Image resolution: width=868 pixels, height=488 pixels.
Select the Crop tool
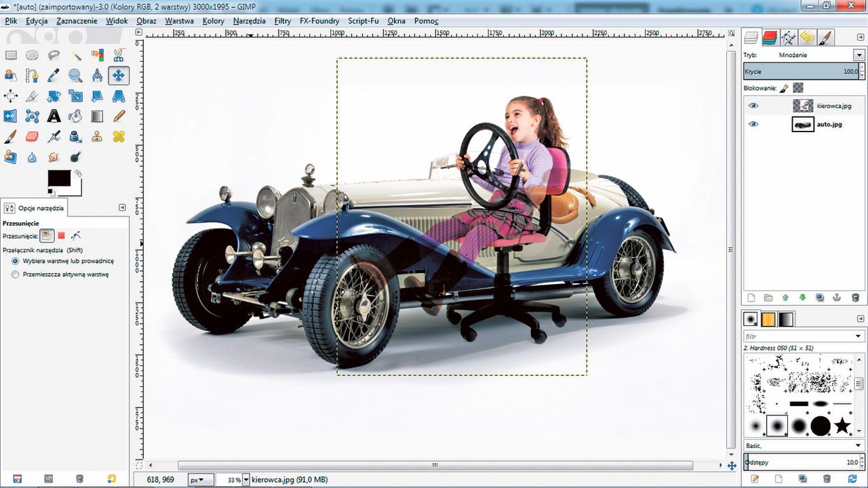[32, 96]
